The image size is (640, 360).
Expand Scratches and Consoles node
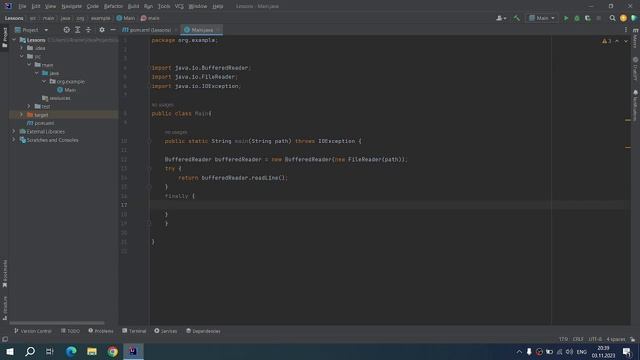coord(14,140)
